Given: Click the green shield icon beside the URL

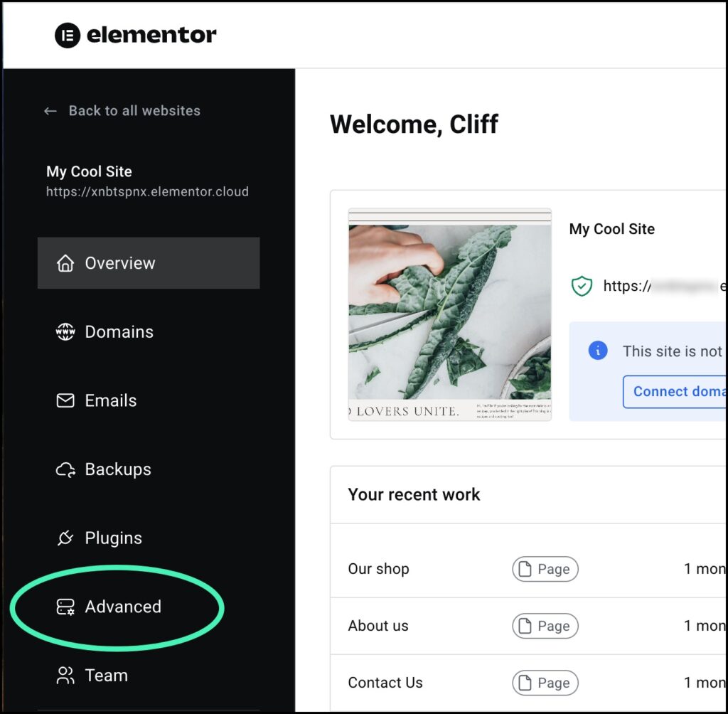Looking at the screenshot, I should (x=582, y=286).
